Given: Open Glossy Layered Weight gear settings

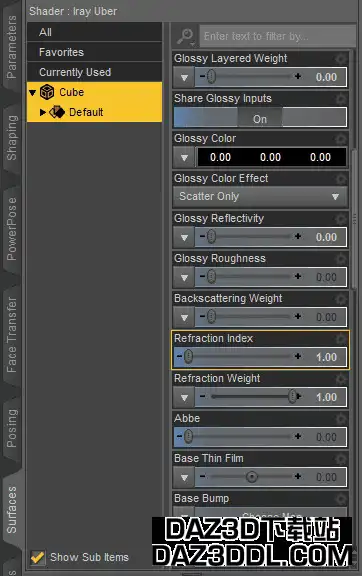Looking at the screenshot, I should pyautogui.click(x=341, y=59).
